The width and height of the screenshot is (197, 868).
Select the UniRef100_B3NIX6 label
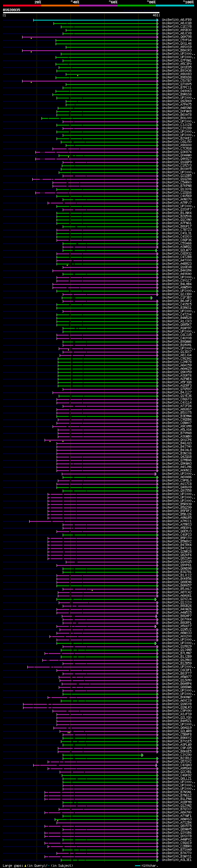click(176, 454)
